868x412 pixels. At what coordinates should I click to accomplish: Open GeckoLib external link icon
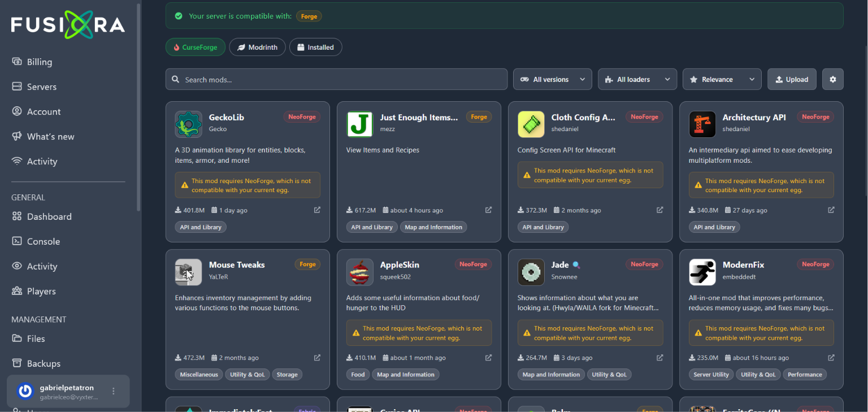click(x=317, y=210)
